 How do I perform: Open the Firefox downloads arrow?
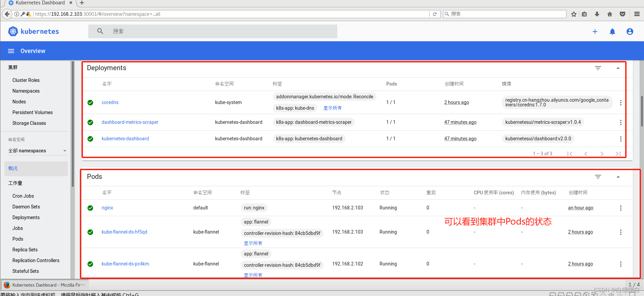pyautogui.click(x=597, y=14)
